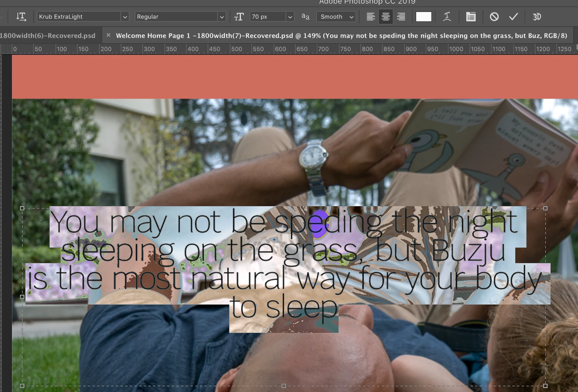578x392 pixels.
Task: Expand the font size dropdown arrow
Action: (290, 17)
